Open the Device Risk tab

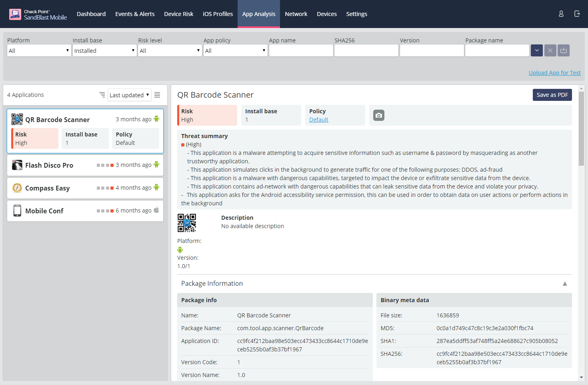[x=179, y=14]
